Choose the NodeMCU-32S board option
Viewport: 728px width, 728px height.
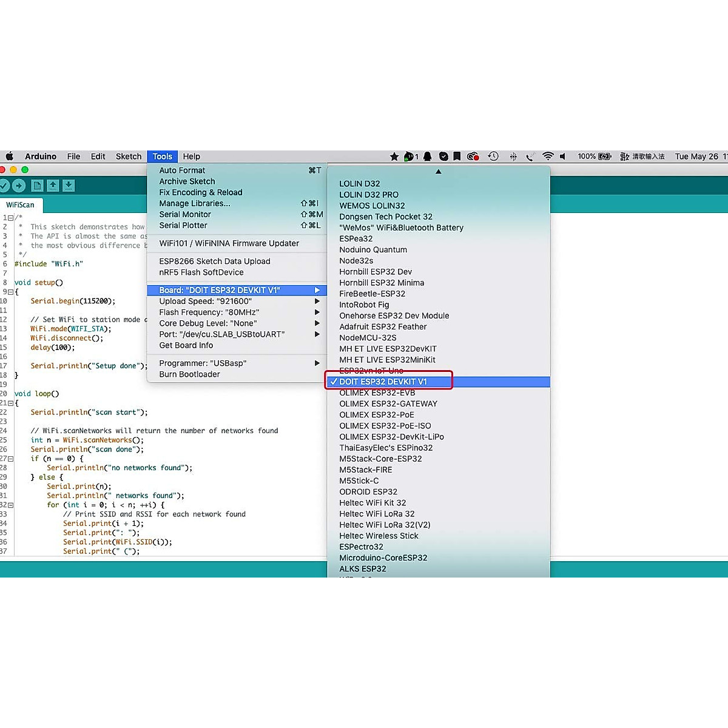tap(368, 338)
